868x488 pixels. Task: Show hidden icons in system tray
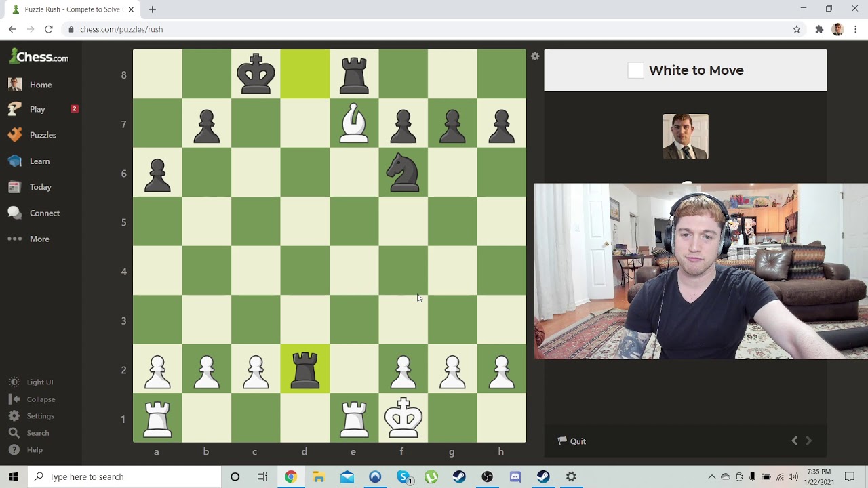(711, 476)
